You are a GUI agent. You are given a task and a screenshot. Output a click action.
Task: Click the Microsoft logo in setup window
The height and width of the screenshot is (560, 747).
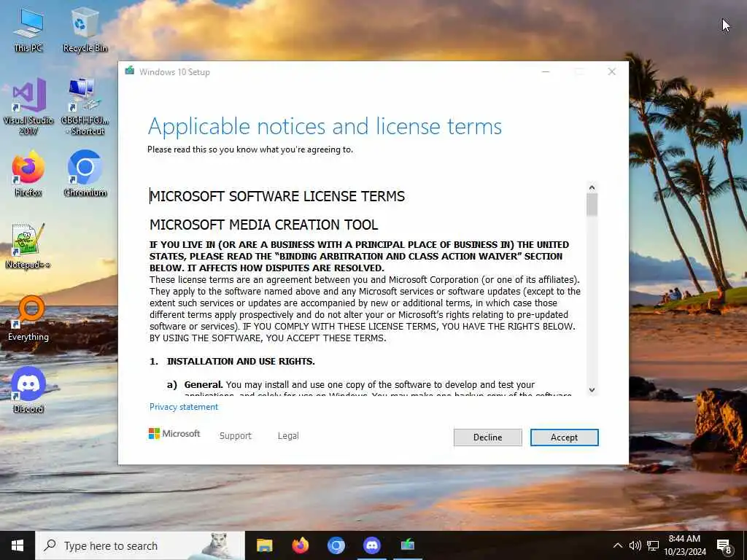point(174,433)
